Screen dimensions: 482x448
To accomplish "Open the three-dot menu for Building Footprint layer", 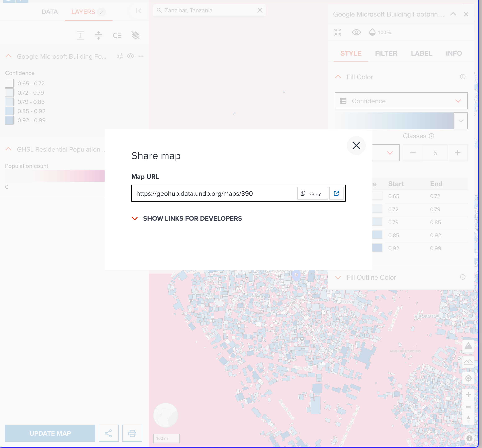I will (141, 56).
